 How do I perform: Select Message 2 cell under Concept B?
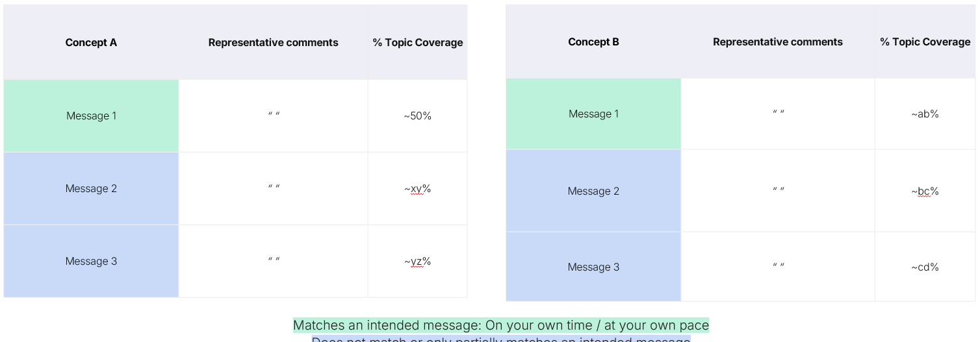[593, 191]
